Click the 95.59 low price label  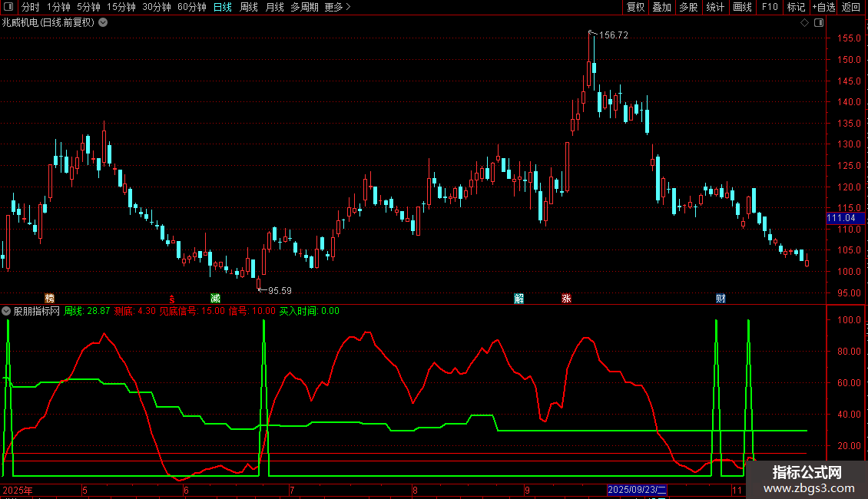tap(280, 290)
